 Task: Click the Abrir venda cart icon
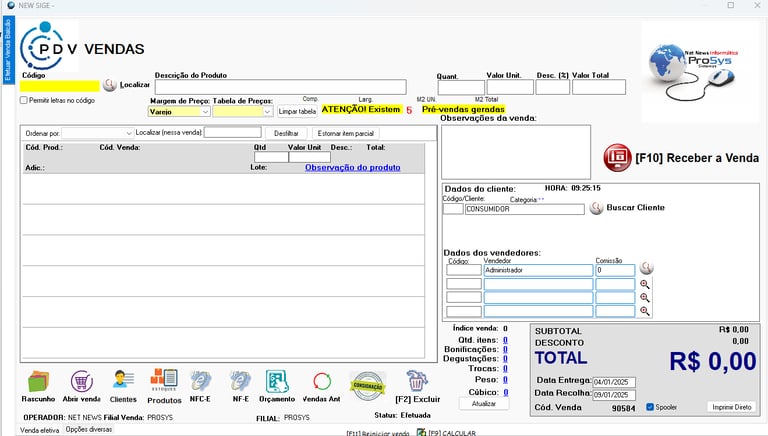(x=82, y=381)
